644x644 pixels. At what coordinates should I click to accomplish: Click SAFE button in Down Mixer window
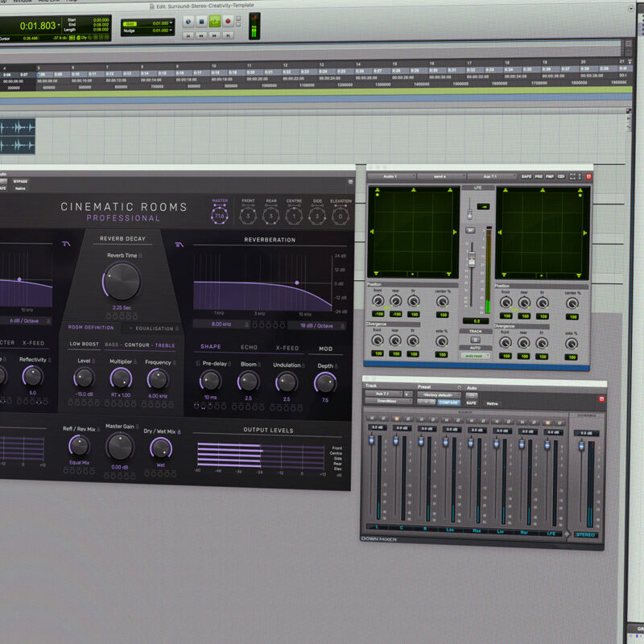(472, 403)
